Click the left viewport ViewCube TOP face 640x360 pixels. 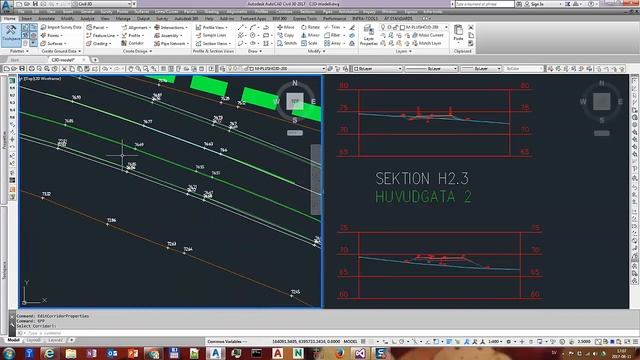(295, 101)
